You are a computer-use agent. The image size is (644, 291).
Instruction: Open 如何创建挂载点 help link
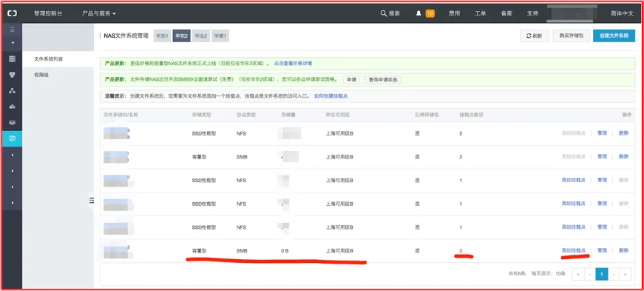(331, 96)
